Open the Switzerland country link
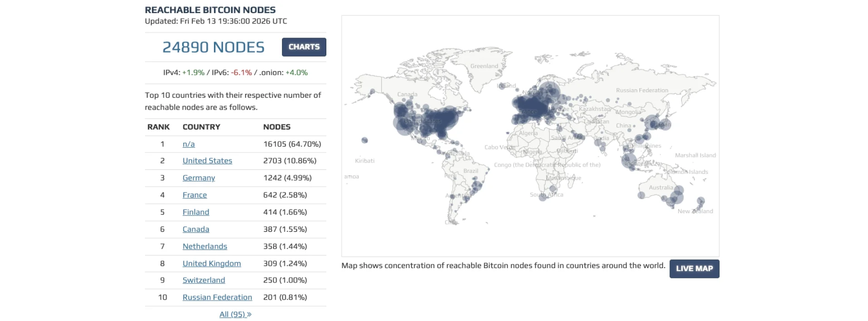The image size is (868, 321). [x=204, y=280]
